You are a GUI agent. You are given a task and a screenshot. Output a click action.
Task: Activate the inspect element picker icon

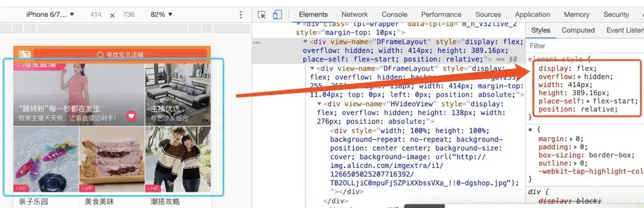pyautogui.click(x=262, y=15)
